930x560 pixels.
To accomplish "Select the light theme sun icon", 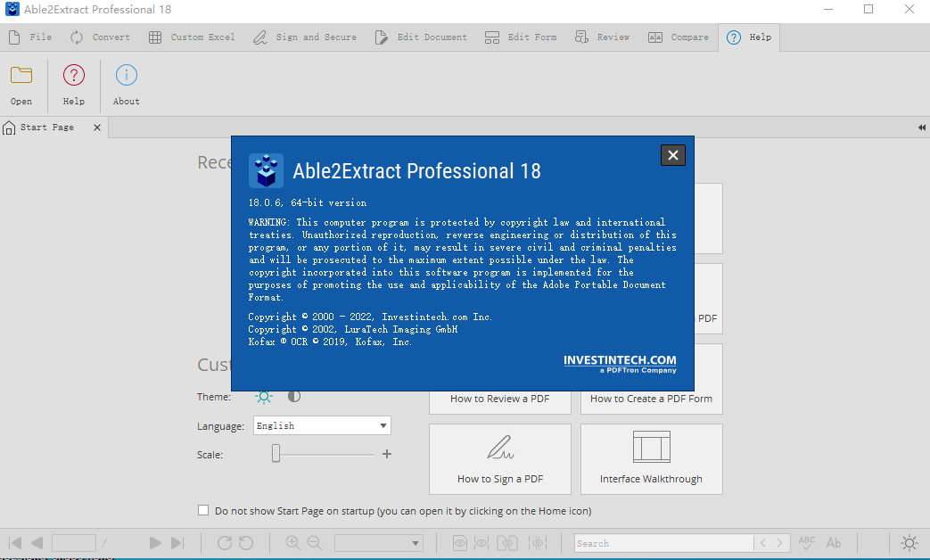I will click(264, 396).
